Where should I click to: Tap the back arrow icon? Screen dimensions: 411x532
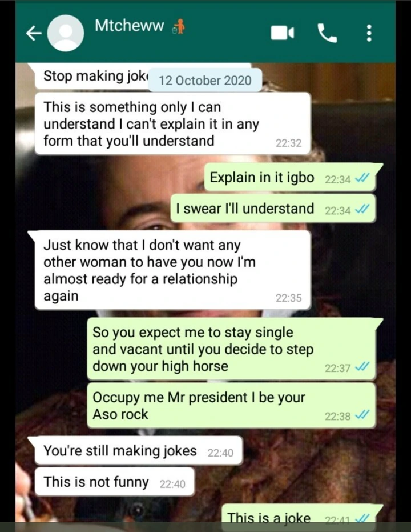tap(34, 33)
